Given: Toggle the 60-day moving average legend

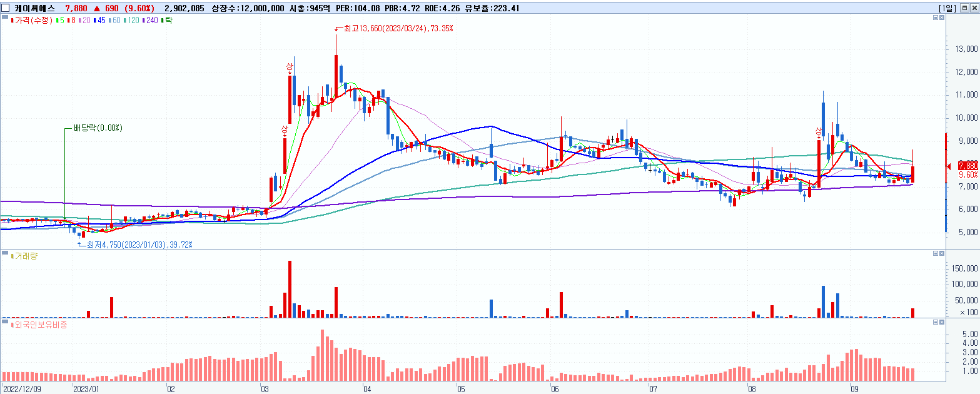Looking at the screenshot, I should tap(115, 21).
